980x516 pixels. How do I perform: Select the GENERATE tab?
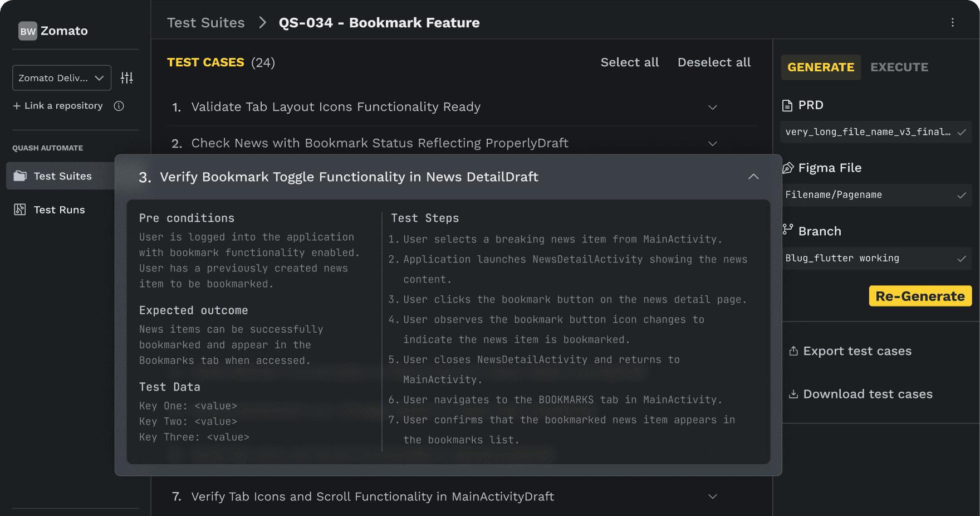[821, 67]
